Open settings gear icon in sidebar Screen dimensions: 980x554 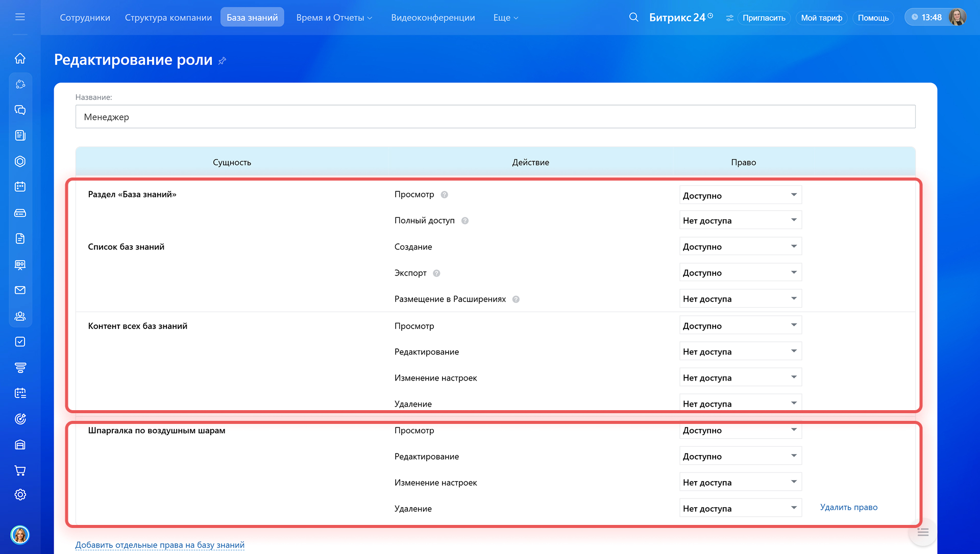coord(20,495)
